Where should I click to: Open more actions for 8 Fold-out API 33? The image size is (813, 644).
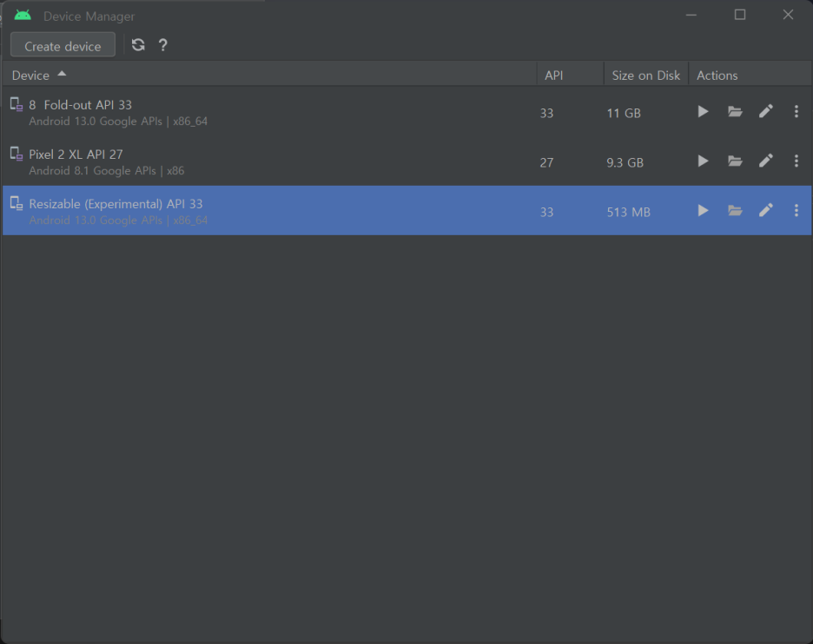[796, 111]
